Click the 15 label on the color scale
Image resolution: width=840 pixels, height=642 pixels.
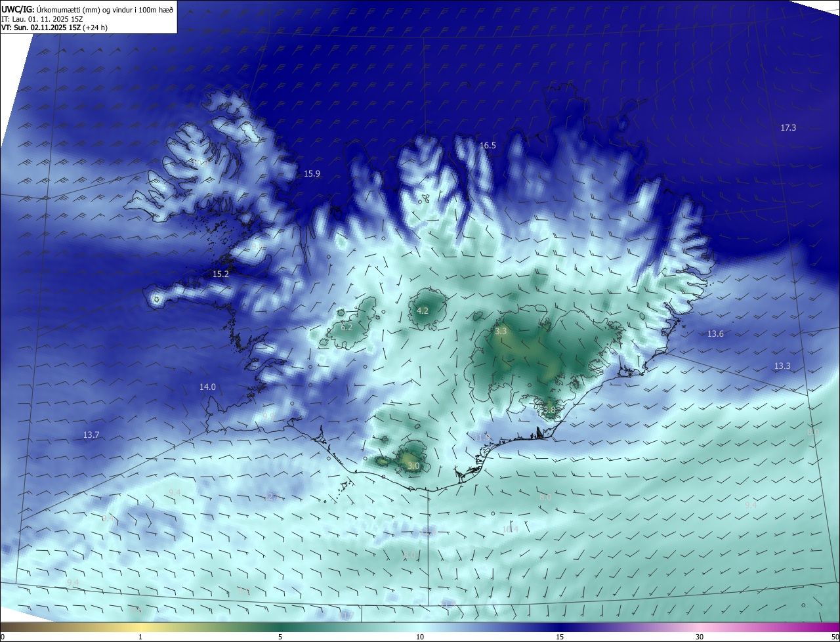[x=560, y=637]
